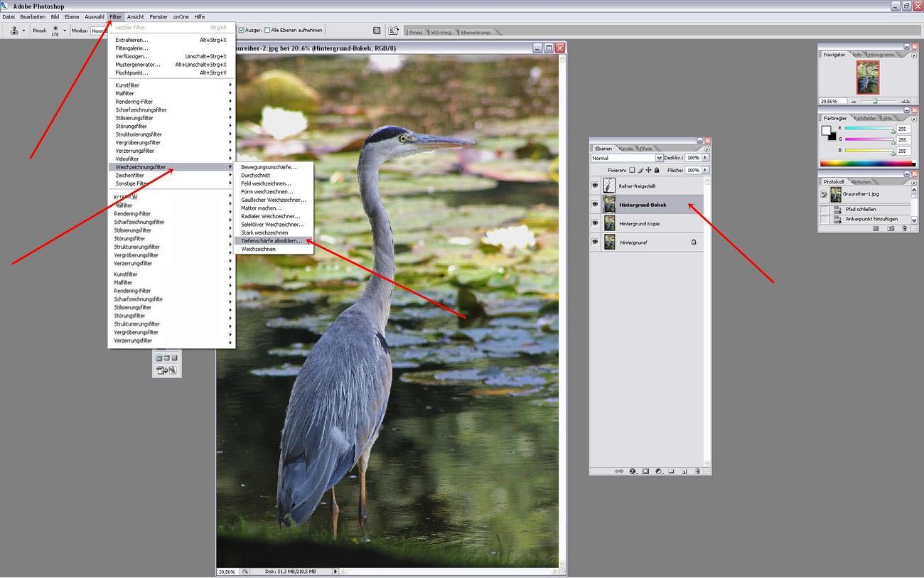Open Navigator panel flyout menu arrow
The height and width of the screenshot is (578, 924).
point(914,54)
